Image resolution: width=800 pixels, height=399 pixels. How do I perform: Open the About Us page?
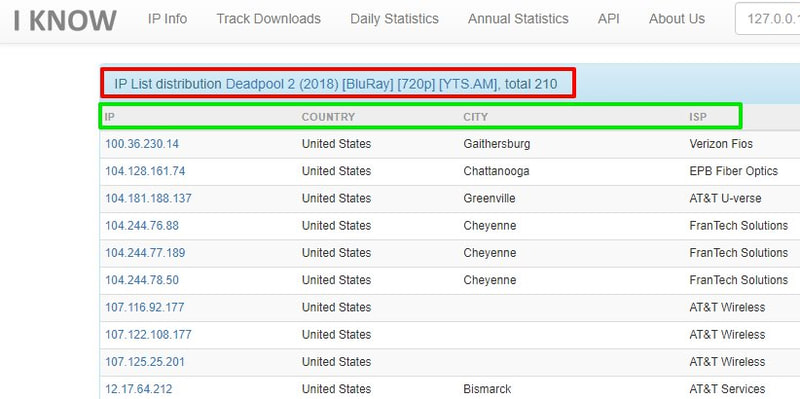677,19
